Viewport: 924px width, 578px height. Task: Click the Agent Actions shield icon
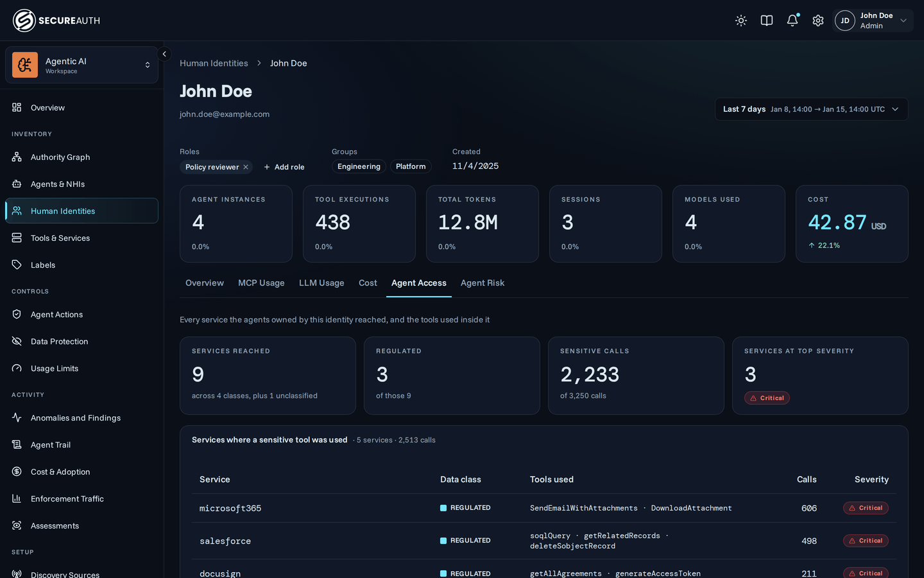pos(17,314)
